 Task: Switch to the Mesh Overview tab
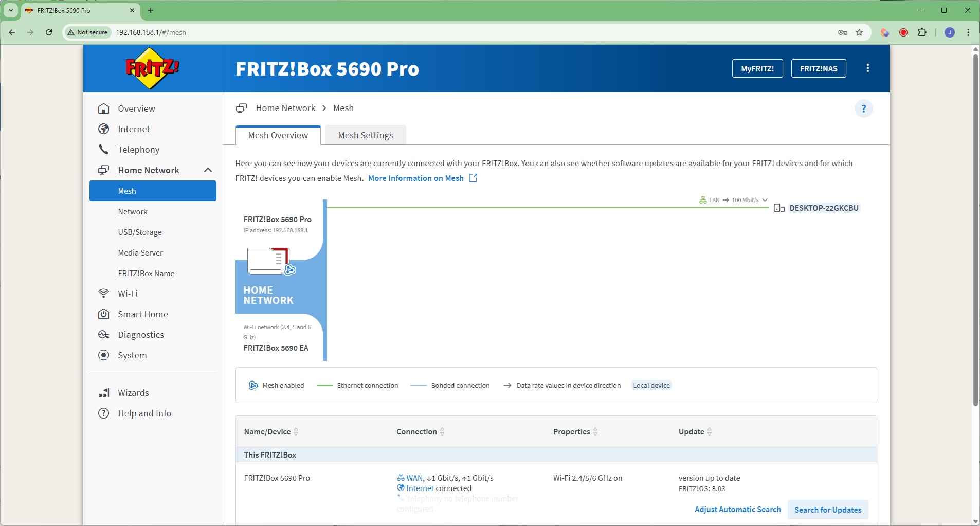point(278,135)
